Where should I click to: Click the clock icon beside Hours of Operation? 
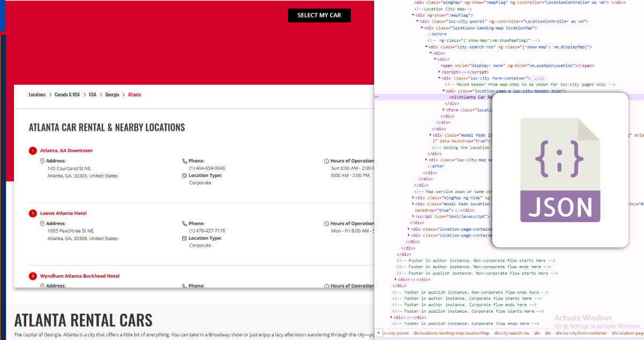326,160
